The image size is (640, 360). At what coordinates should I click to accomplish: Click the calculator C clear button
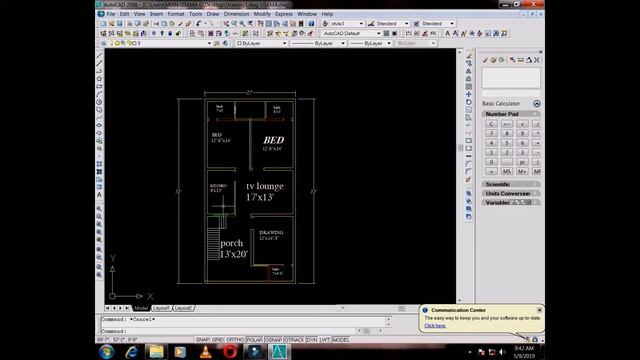pos(491,124)
